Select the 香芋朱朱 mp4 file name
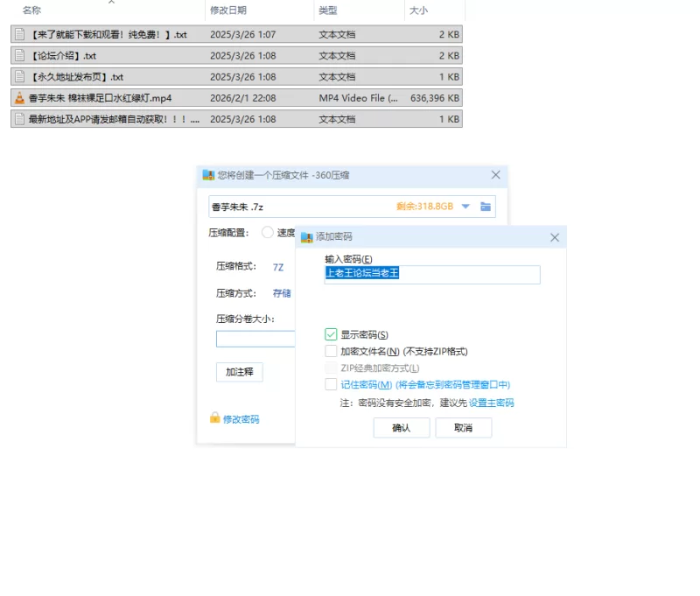 [x=101, y=98]
